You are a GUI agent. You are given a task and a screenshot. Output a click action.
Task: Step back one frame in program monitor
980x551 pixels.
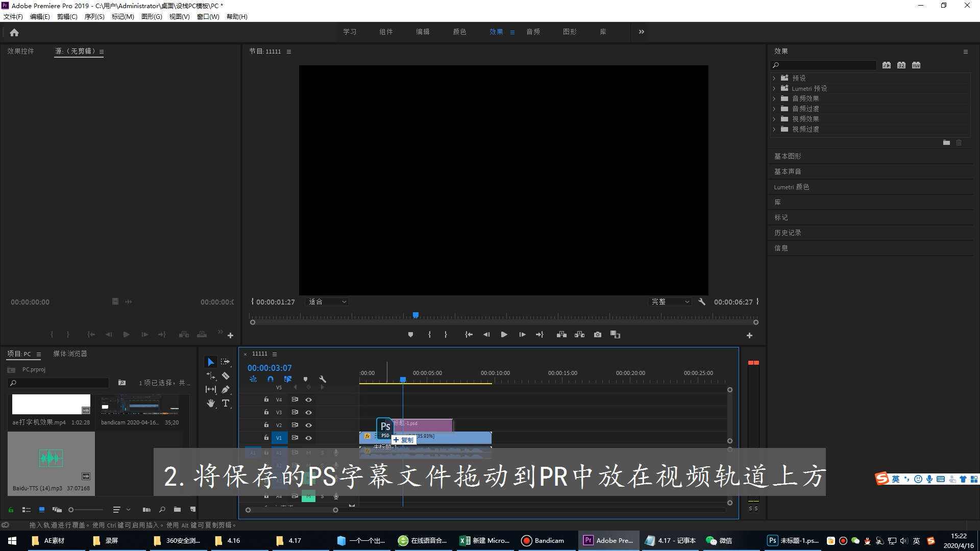[486, 335]
